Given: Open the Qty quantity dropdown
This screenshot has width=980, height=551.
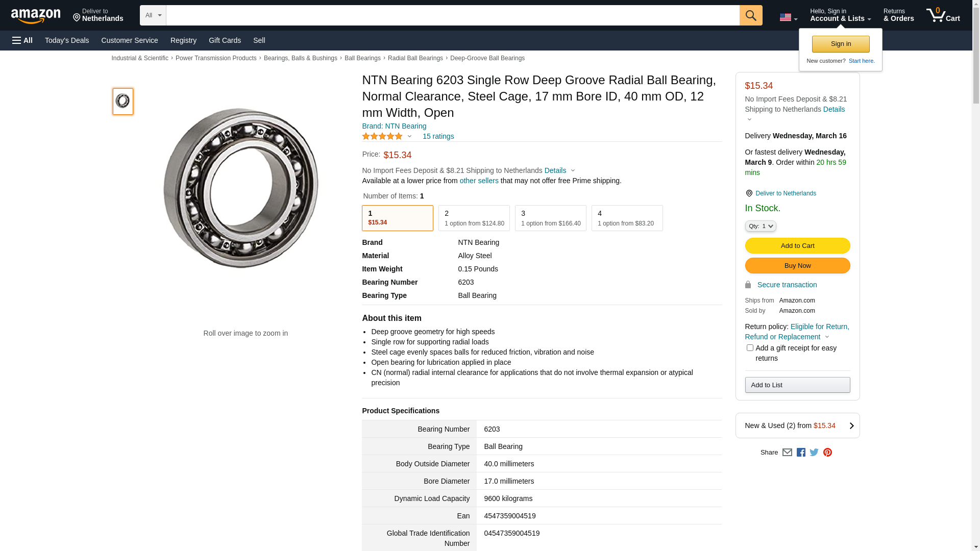Looking at the screenshot, I should click(x=761, y=226).
